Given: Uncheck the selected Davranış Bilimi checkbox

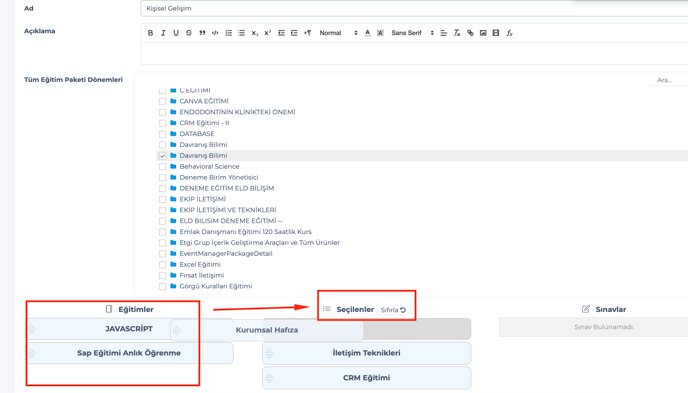Looking at the screenshot, I should [162, 156].
